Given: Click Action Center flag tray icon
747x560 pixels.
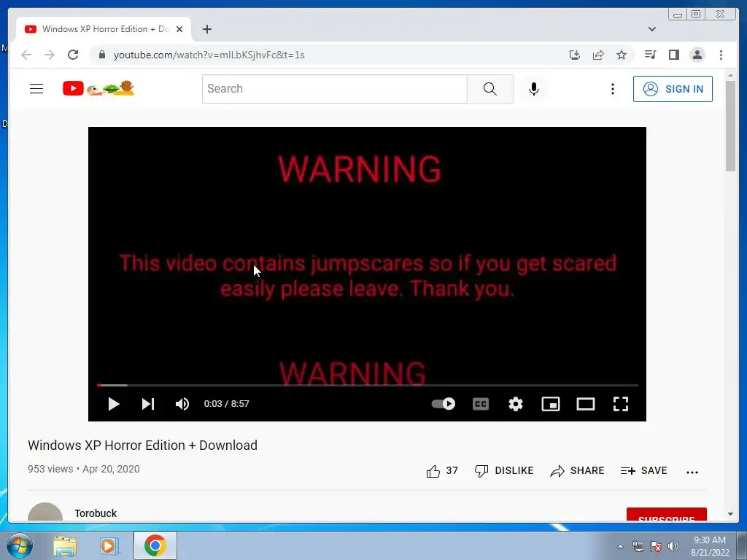Looking at the screenshot, I should [656, 546].
